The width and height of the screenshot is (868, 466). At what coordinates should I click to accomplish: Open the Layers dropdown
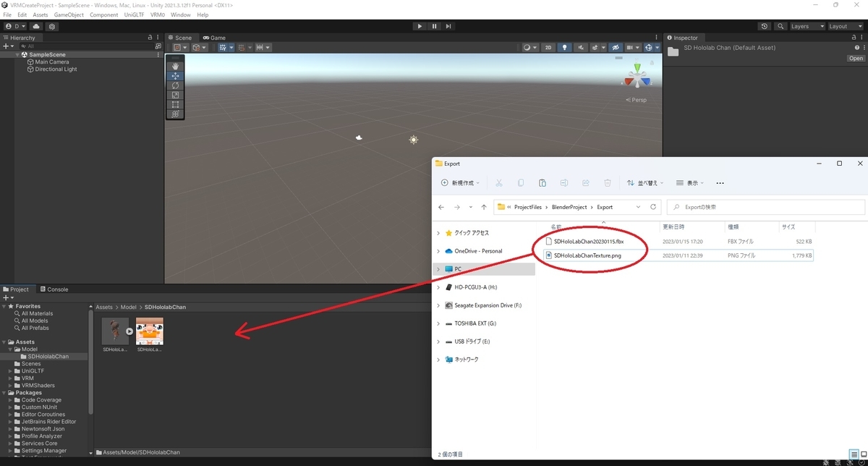tap(807, 26)
